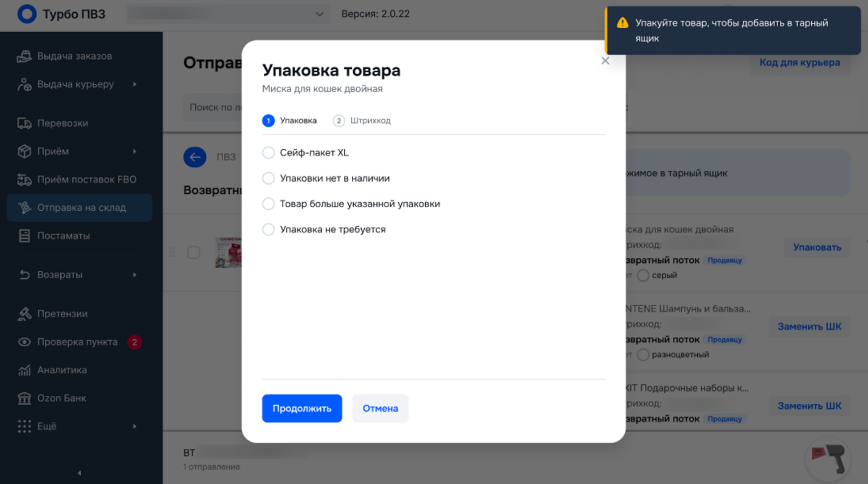Open the Штрихкод step tab

pos(362,120)
